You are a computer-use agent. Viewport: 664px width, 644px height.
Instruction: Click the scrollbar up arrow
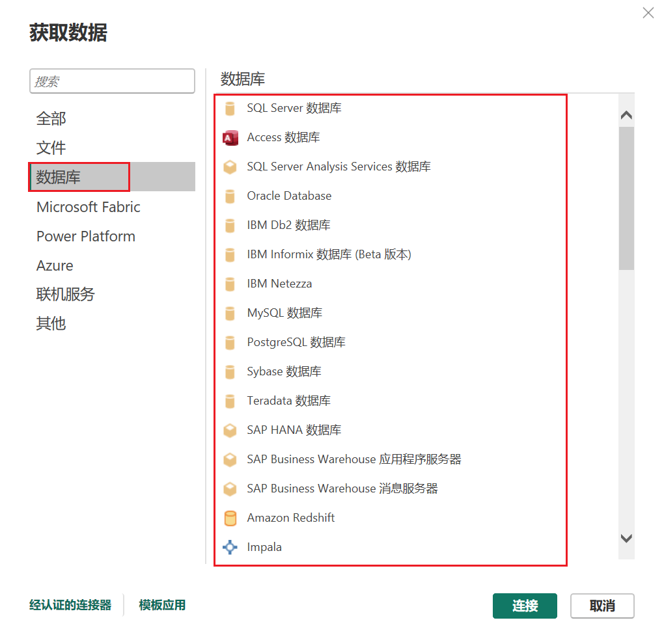tap(626, 115)
